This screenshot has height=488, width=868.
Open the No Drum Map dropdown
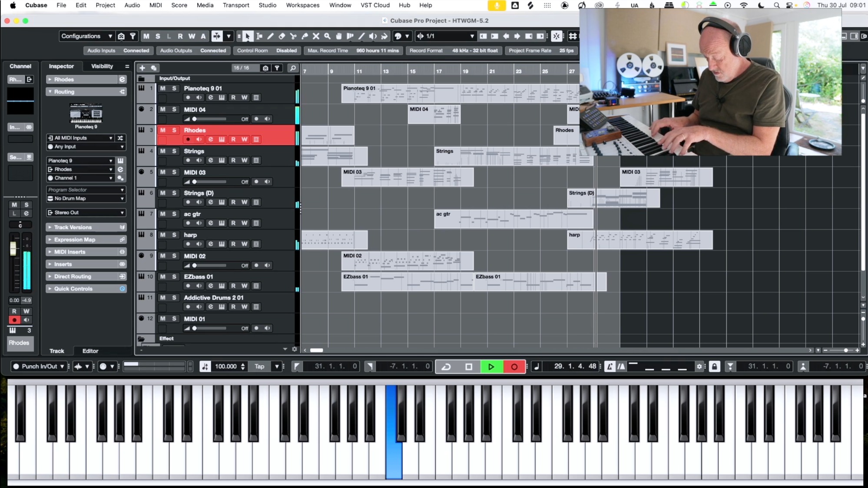(86, 198)
